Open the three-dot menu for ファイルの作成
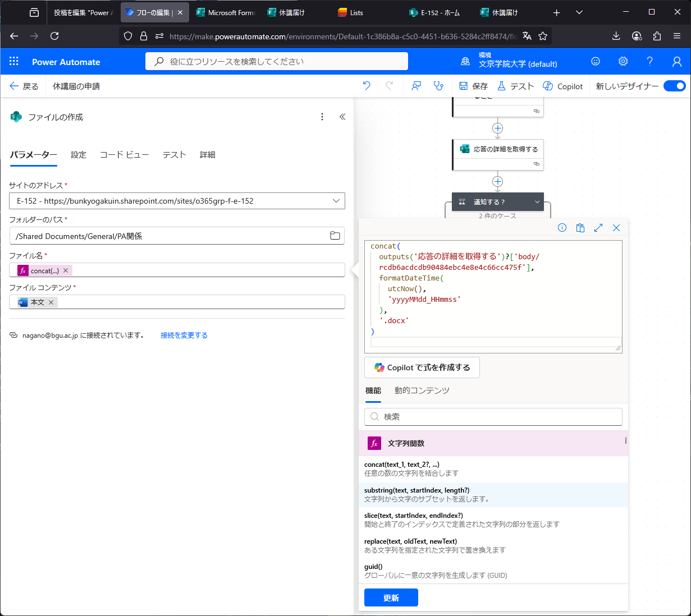This screenshot has width=691, height=616. click(x=322, y=117)
